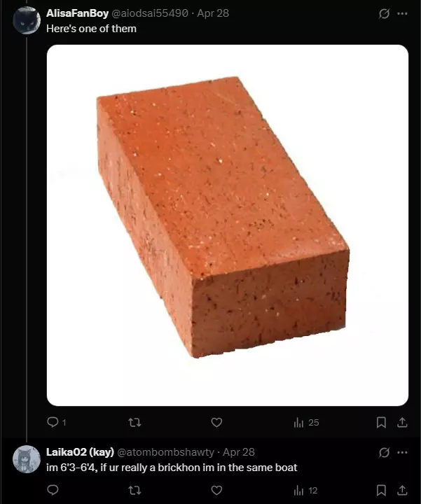Image resolution: width=421 pixels, height=504 pixels.
Task: Click Laika02's profile avatar
Action: [27, 459]
